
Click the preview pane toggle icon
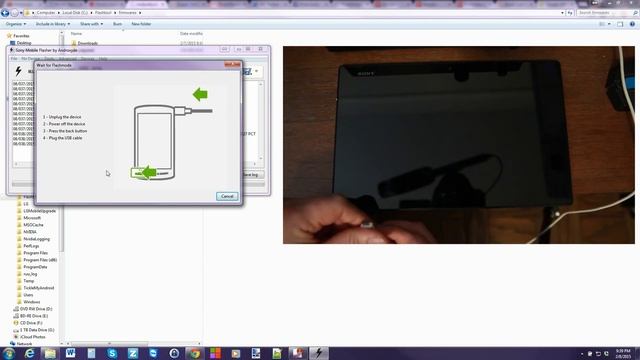coord(620,24)
